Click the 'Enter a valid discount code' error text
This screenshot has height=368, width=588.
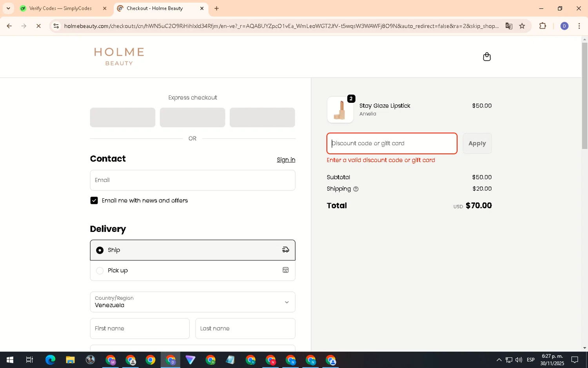381,160
